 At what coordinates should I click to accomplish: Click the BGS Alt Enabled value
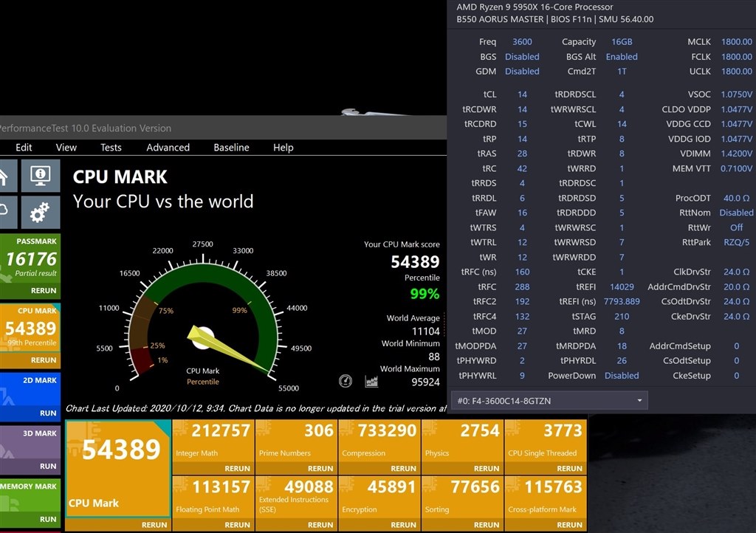[622, 57]
